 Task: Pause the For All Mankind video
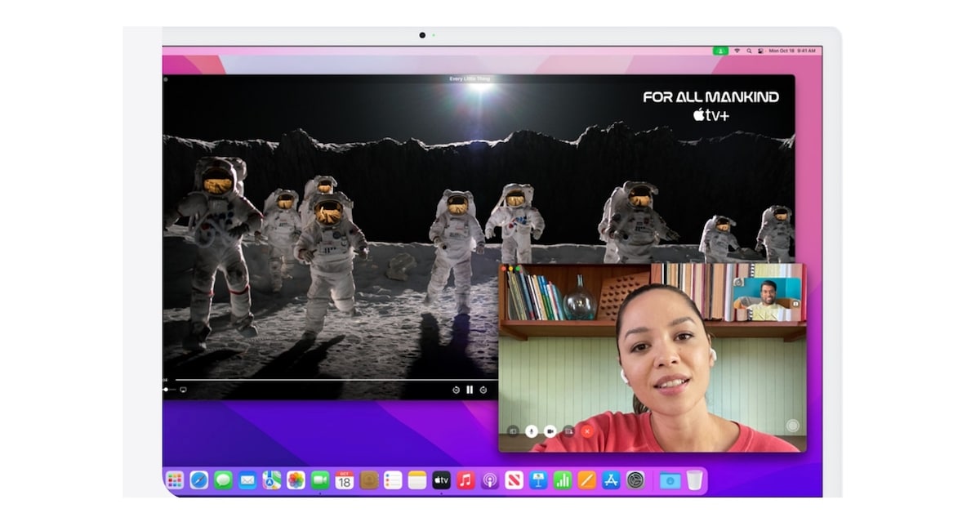[x=470, y=390]
